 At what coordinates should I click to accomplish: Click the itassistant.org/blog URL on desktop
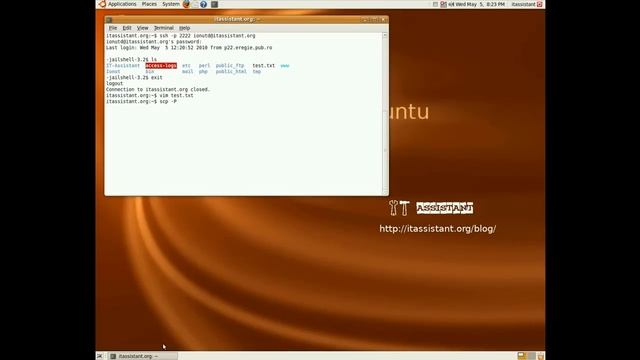click(438, 229)
